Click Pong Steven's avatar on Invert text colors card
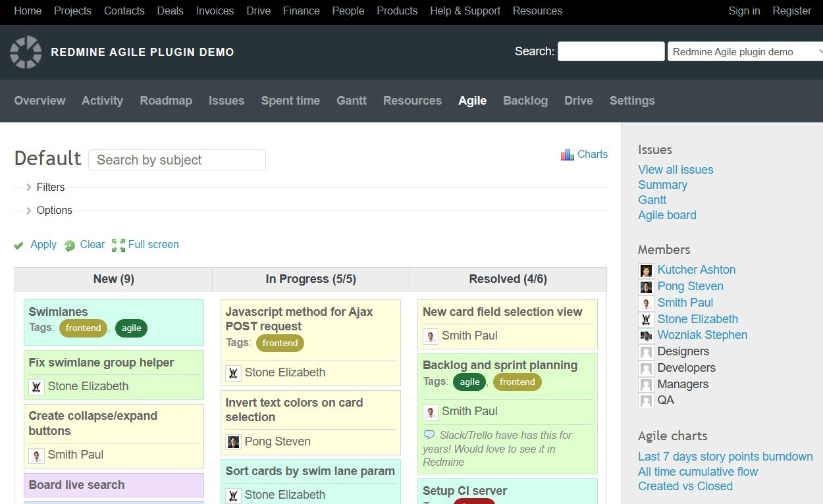The width and height of the screenshot is (823, 504). 233,441
